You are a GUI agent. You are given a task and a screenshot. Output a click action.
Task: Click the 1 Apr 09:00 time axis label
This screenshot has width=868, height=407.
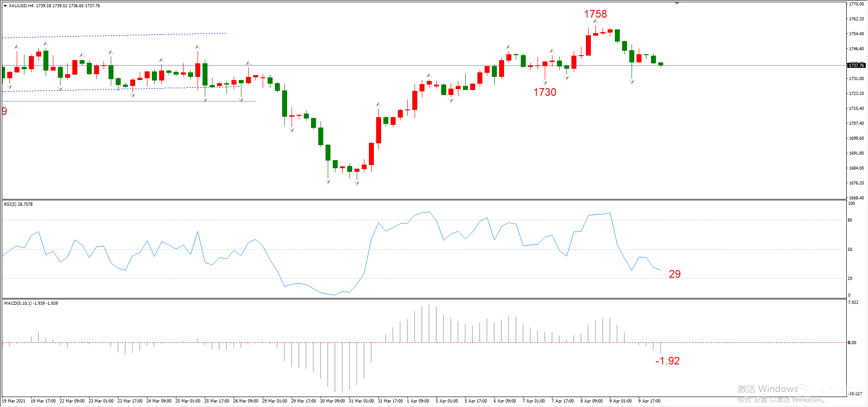coord(418,401)
